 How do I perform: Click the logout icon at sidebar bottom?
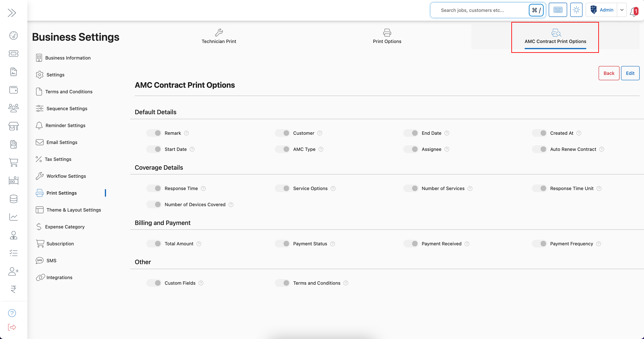click(x=12, y=327)
